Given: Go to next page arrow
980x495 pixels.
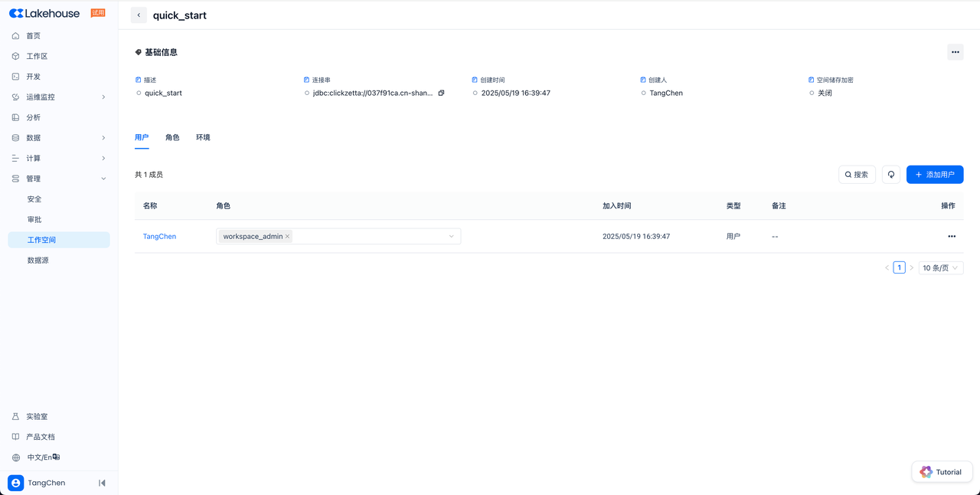Looking at the screenshot, I should pos(911,267).
